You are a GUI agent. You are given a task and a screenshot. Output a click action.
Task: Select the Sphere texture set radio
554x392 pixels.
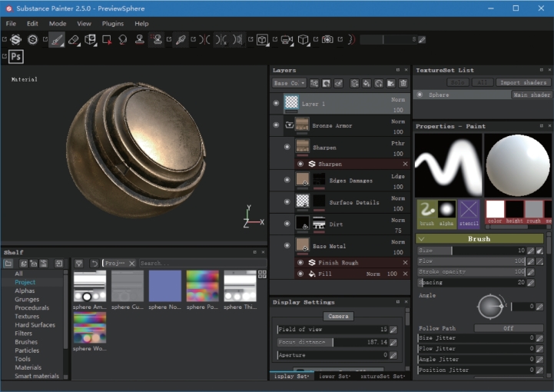[420, 95]
